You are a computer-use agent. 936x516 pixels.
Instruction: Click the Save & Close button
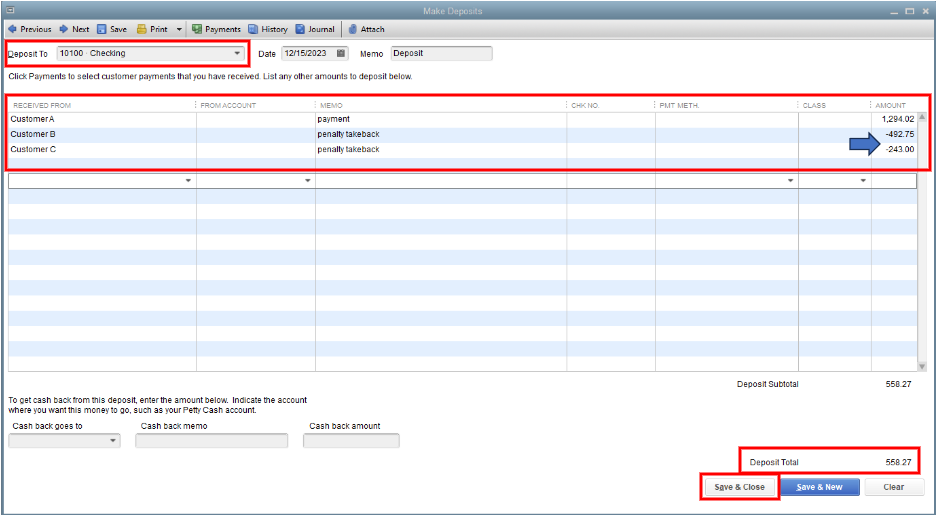click(x=739, y=487)
